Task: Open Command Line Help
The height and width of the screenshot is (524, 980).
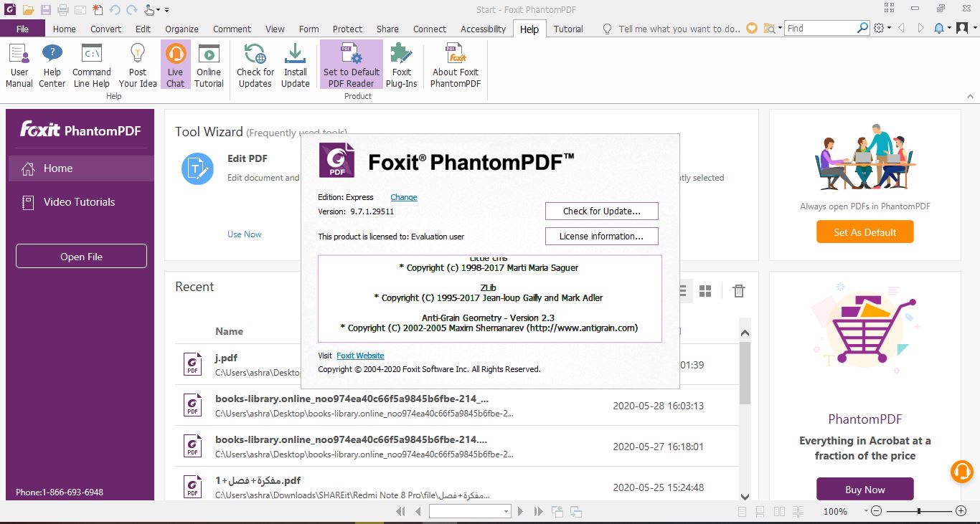Action: [x=92, y=65]
